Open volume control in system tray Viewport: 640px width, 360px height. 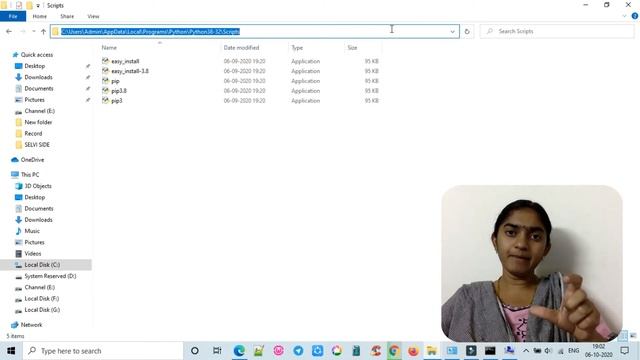click(548, 351)
